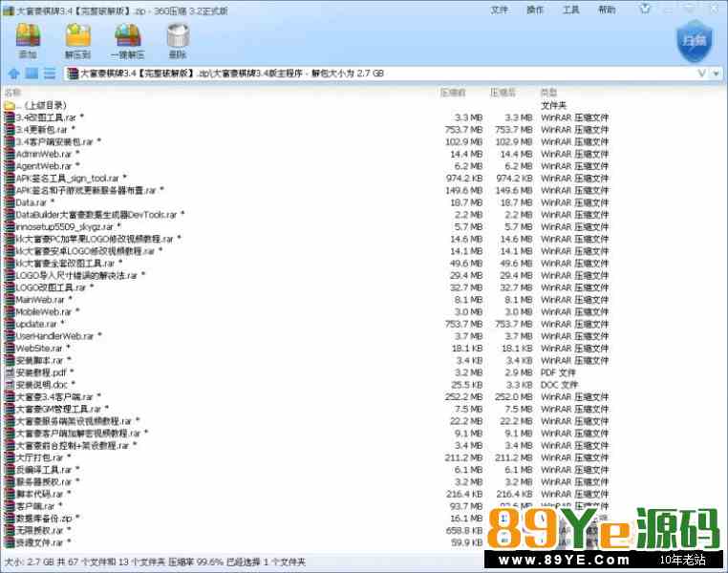Click the archive icon of update.rar
The image size is (728, 573).
[x=10, y=324]
